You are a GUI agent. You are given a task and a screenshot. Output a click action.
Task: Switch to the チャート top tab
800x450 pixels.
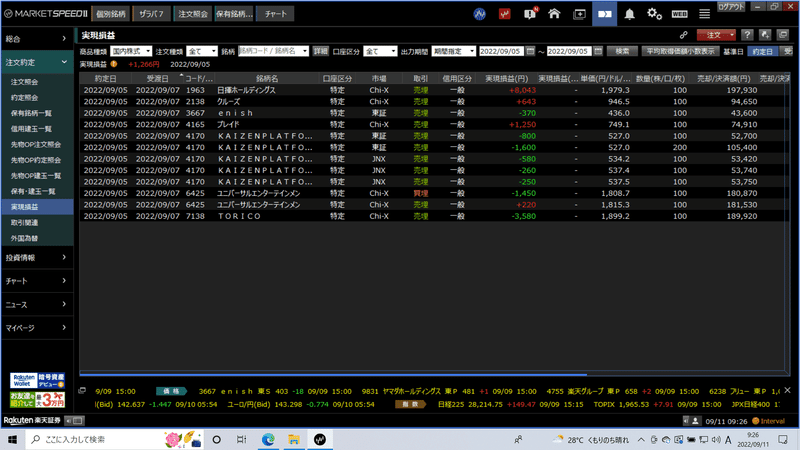276,14
